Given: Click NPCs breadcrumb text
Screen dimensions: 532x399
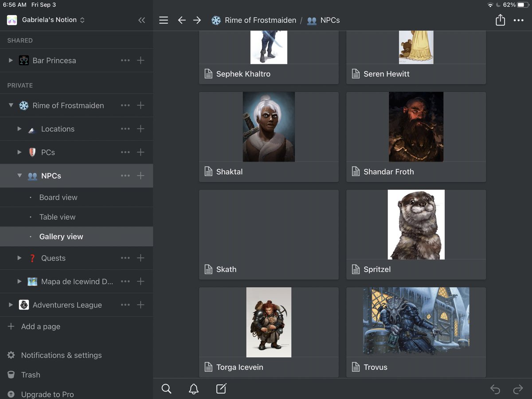Looking at the screenshot, I should tap(330, 20).
